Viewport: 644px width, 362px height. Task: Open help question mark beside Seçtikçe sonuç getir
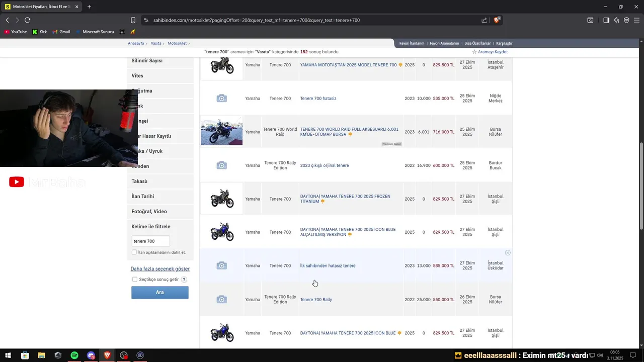(184, 280)
